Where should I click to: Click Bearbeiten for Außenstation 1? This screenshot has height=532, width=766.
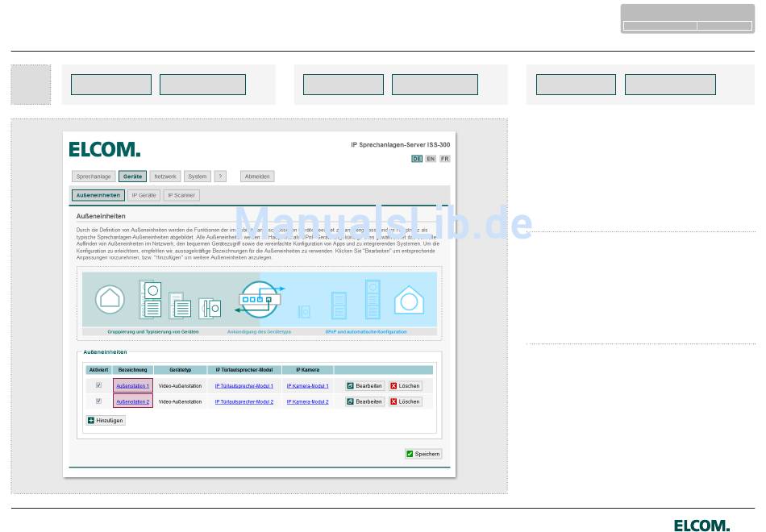pyautogui.click(x=364, y=386)
